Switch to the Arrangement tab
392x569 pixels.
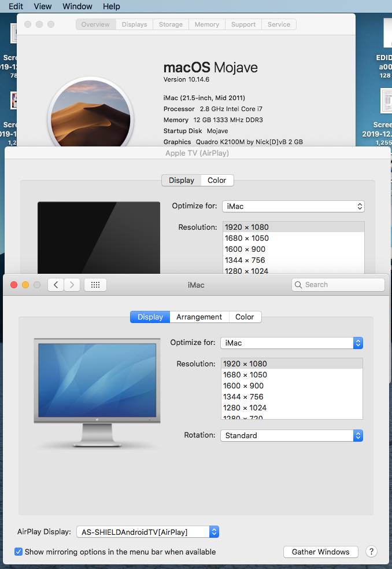199,317
